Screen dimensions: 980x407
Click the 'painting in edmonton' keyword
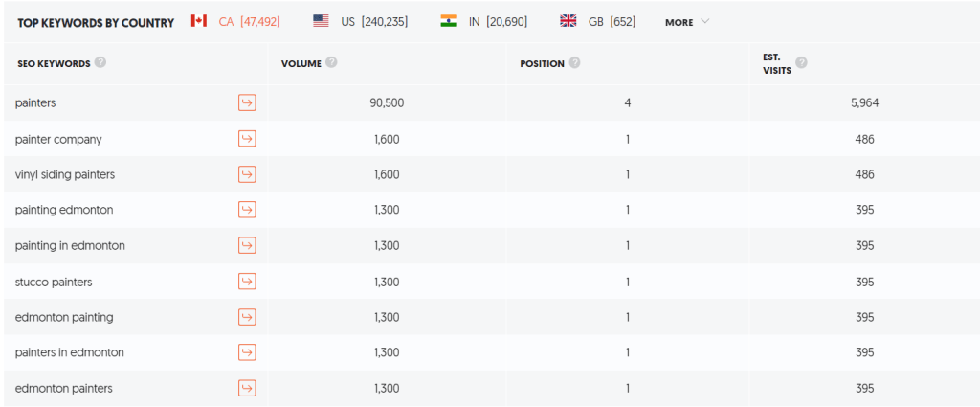click(70, 246)
